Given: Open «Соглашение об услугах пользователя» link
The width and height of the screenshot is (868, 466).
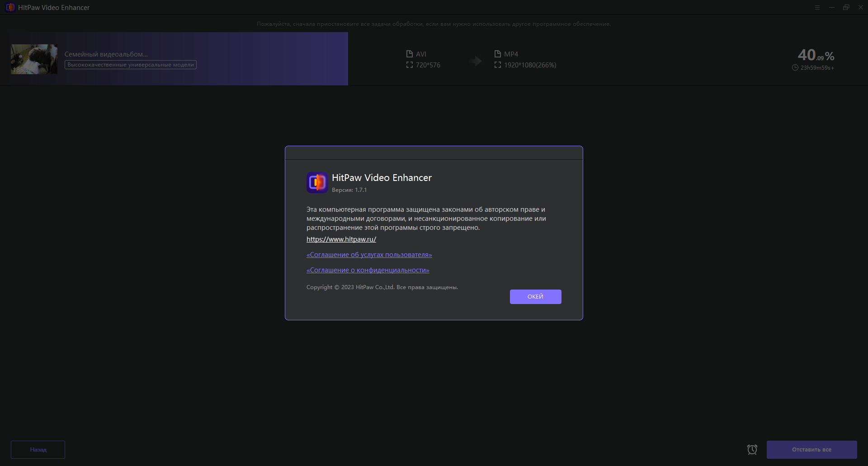Looking at the screenshot, I should coord(369,255).
